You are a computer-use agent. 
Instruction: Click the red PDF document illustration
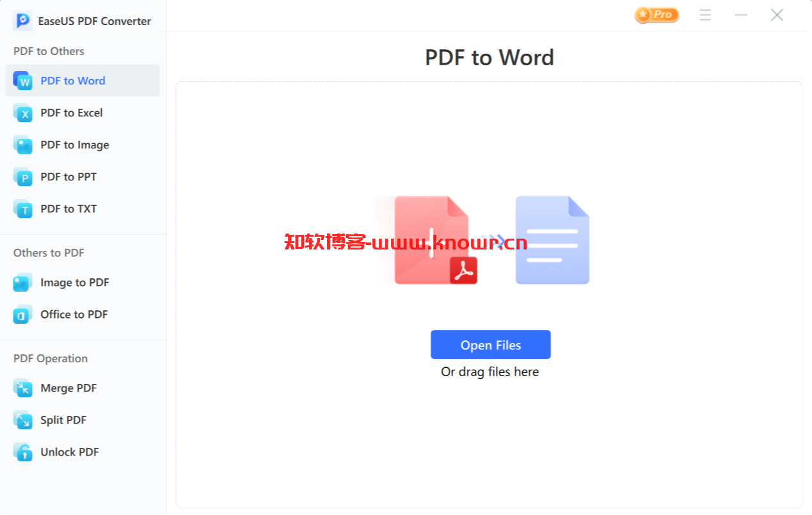[435, 240]
